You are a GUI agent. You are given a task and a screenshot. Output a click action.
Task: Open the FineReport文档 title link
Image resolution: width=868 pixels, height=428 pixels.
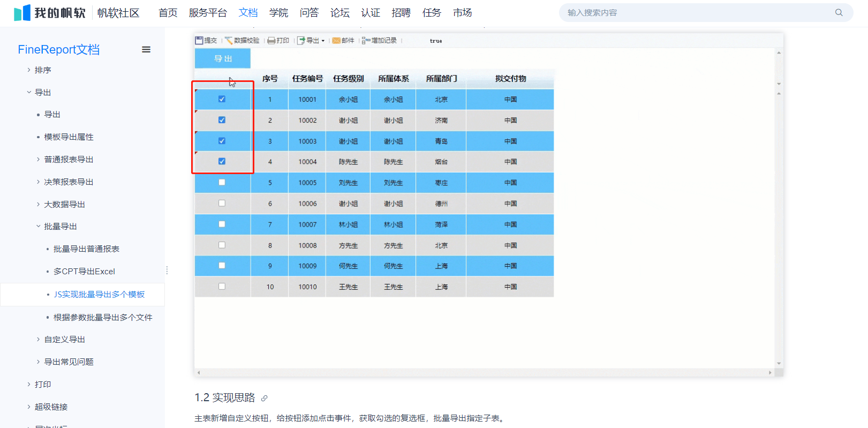tap(59, 49)
